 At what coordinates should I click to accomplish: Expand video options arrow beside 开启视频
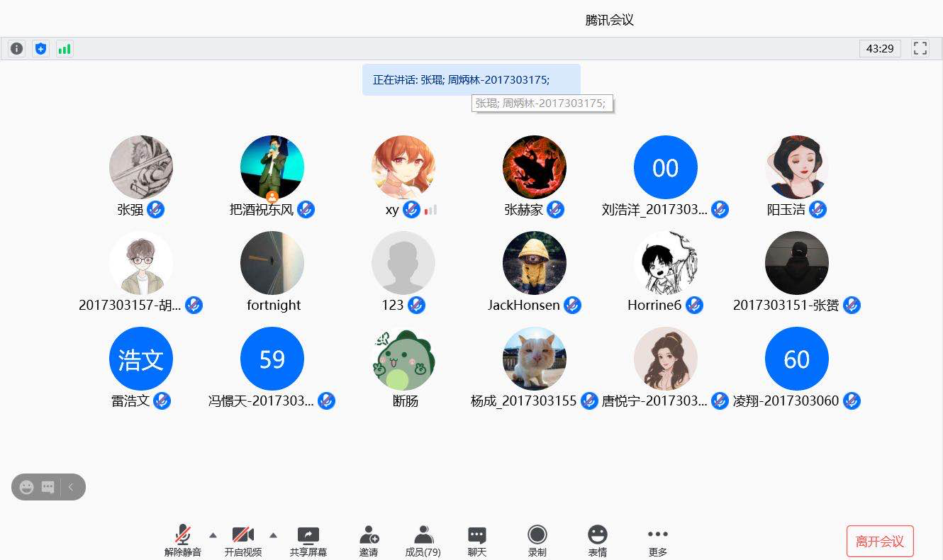(273, 534)
